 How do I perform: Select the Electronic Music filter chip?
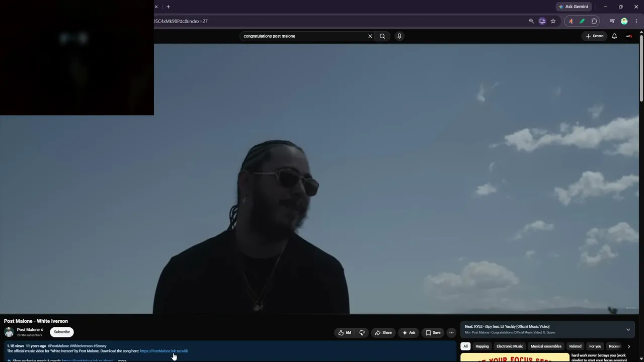click(510, 346)
